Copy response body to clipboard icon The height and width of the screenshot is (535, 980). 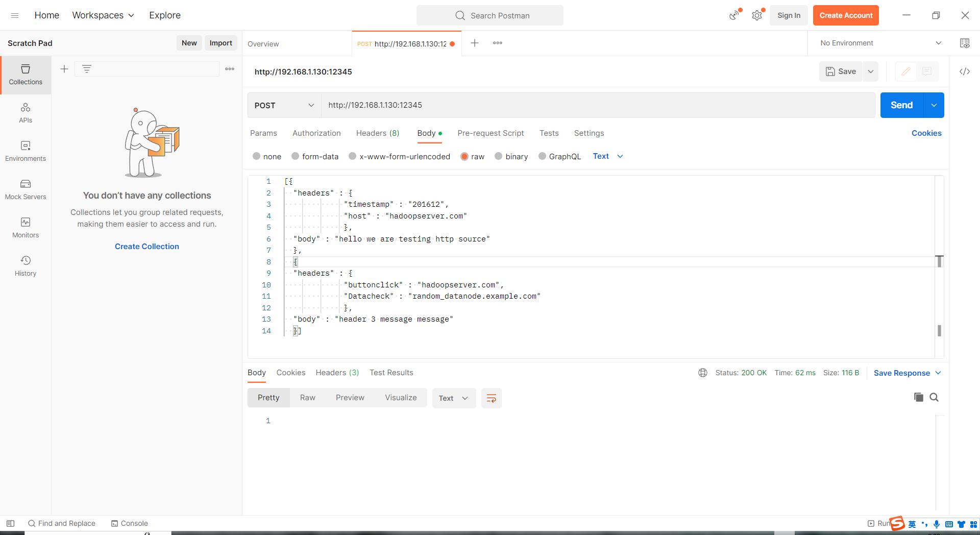pos(918,397)
